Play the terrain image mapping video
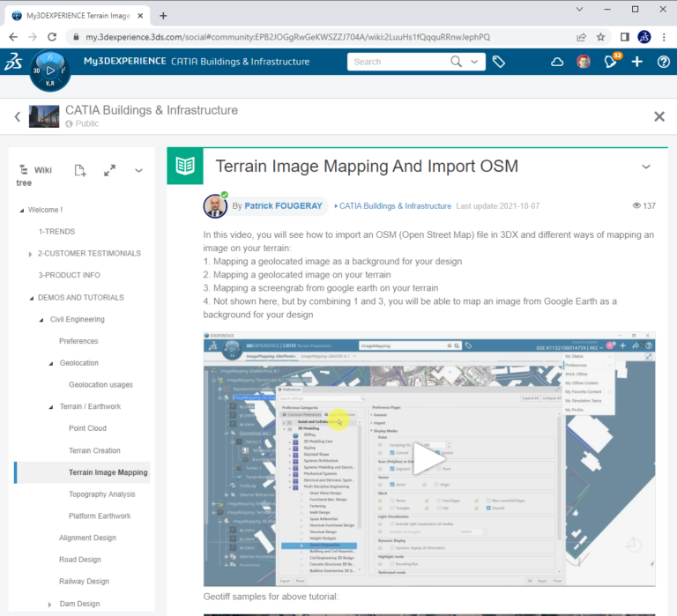The image size is (677, 616). (x=429, y=459)
